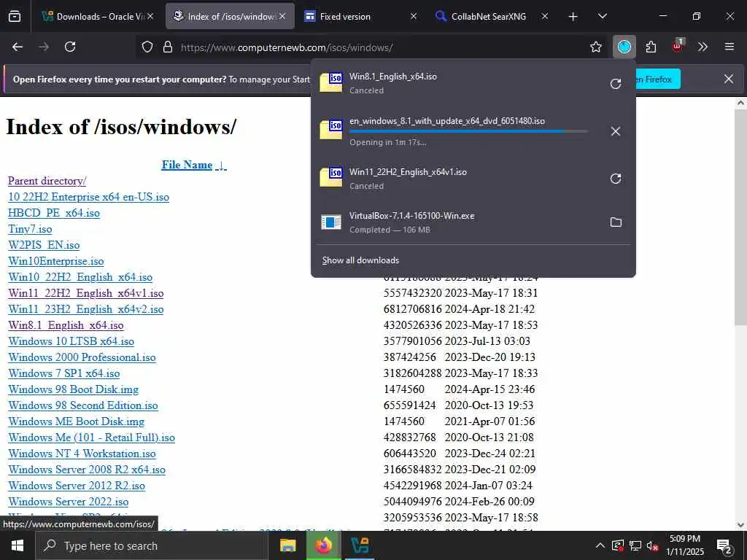Open VirtualBox from the taskbar
Screen dimensions: 747x560
coord(360,545)
